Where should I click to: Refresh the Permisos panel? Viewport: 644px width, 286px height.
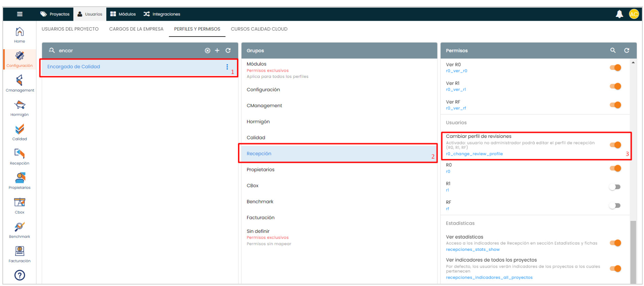[x=627, y=50]
